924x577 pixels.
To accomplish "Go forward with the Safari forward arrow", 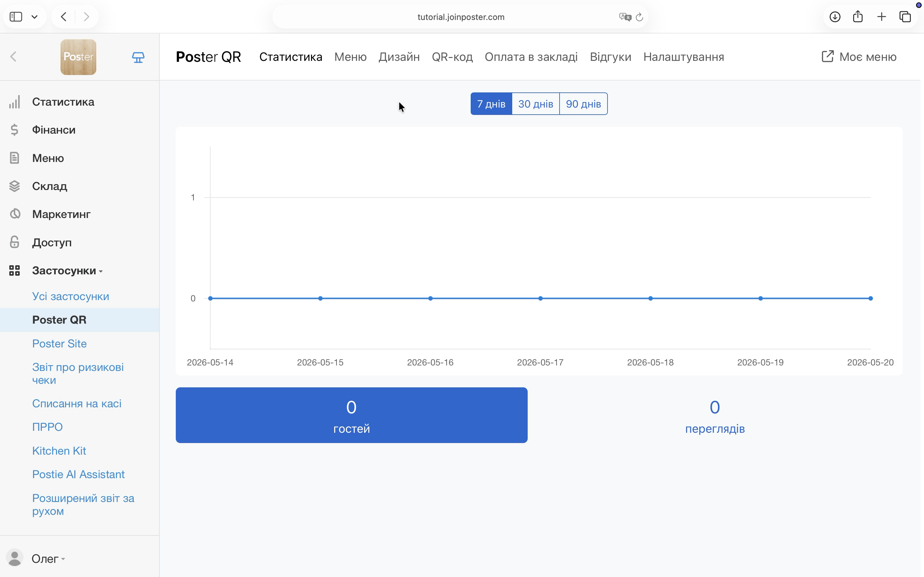I will pyautogui.click(x=87, y=17).
